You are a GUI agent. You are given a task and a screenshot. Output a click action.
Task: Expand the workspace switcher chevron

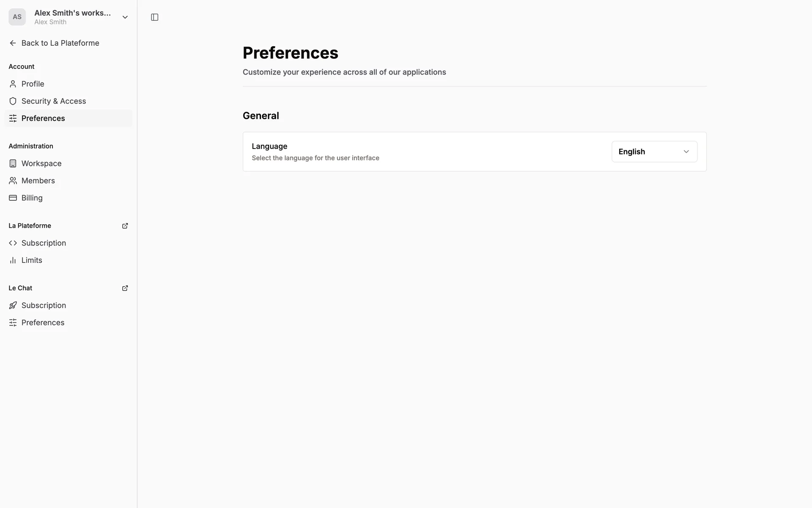(x=125, y=17)
